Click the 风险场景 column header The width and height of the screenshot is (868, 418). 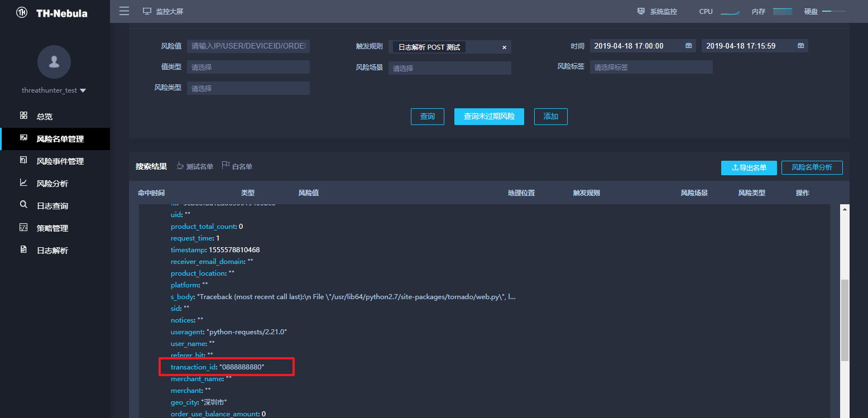click(694, 193)
